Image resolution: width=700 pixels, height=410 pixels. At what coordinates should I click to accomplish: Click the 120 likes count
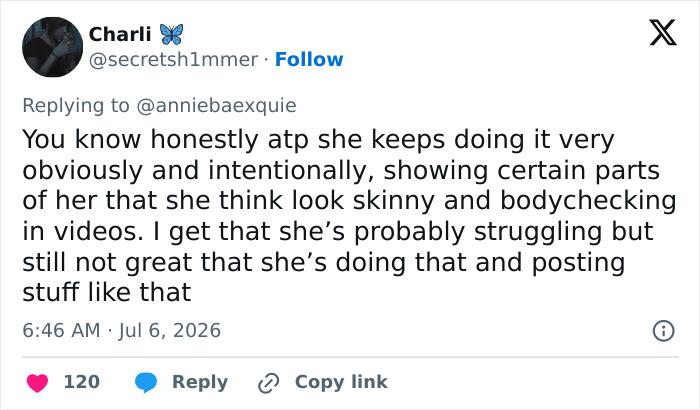coord(82,382)
